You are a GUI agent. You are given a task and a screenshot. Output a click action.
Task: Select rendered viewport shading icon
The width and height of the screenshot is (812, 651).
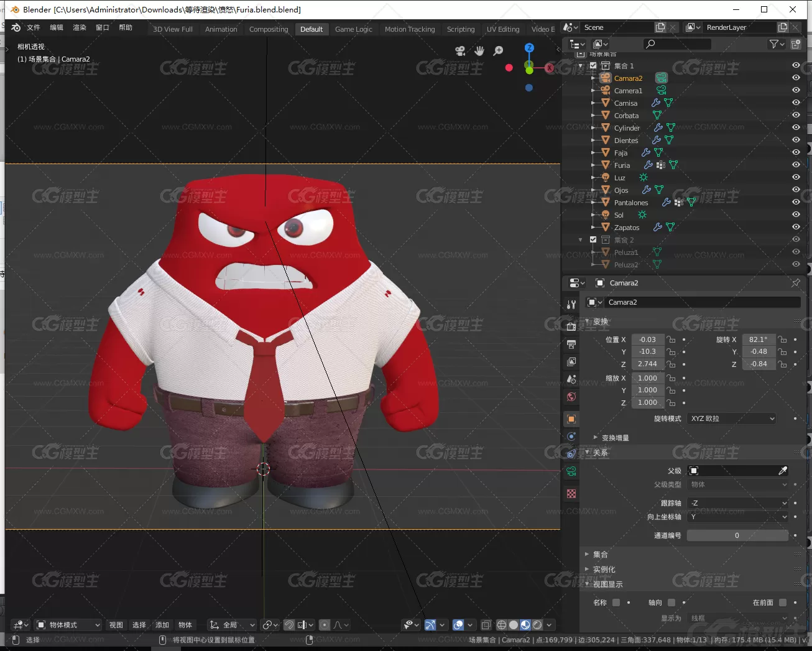tap(537, 625)
